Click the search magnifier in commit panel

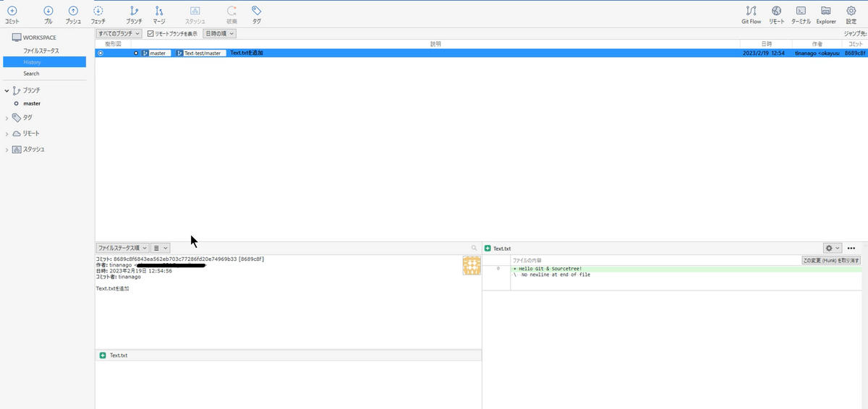[x=474, y=248]
